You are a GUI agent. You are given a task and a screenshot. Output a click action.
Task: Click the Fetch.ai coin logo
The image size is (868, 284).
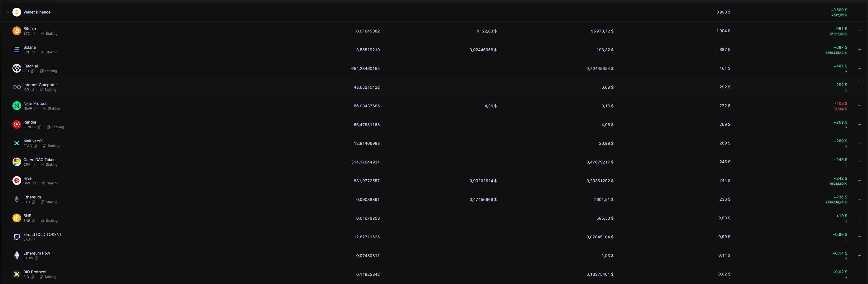[x=17, y=68]
